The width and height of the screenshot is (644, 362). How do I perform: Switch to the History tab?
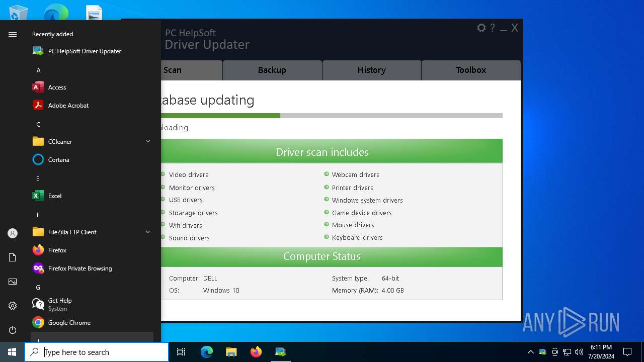point(372,70)
